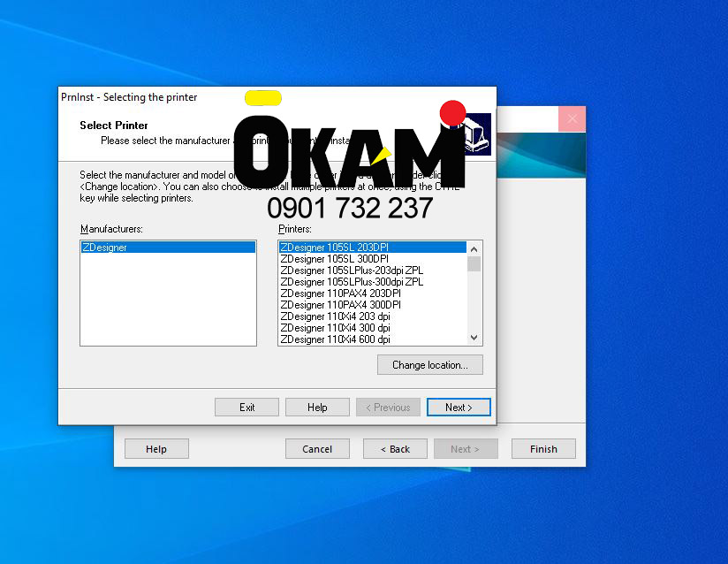Select ZDesigner 110PAX4 300DPI printer

click(x=372, y=305)
